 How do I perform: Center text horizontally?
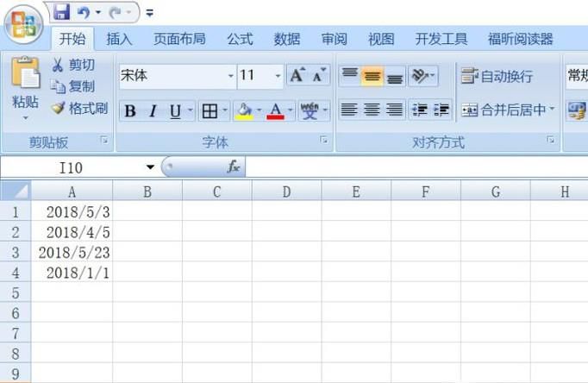(372, 110)
